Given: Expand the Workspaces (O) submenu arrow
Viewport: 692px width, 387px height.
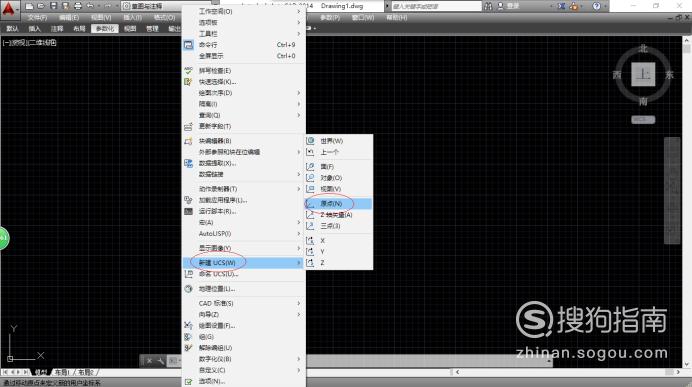Looking at the screenshot, I should [x=299, y=11].
